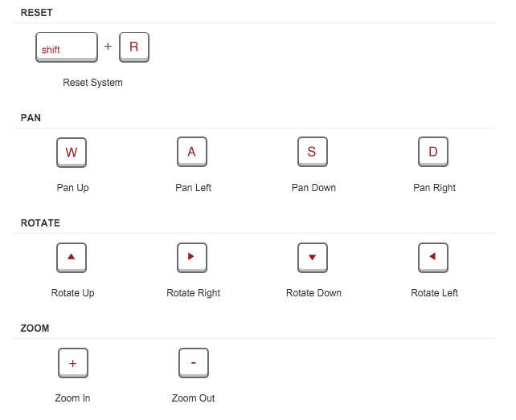This screenshot has height=420, width=516.
Task: Select the W key for Pan Up
Action: [72, 153]
